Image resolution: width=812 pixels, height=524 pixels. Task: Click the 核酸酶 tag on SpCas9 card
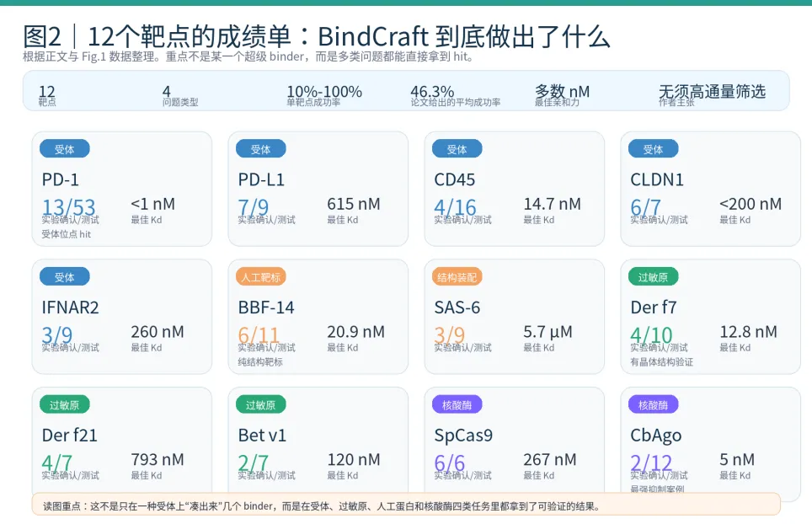point(457,405)
